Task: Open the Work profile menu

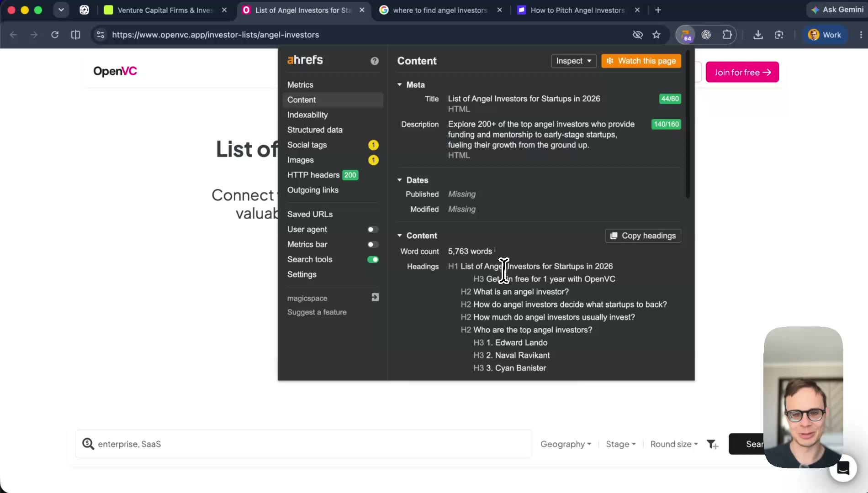Action: tap(825, 35)
